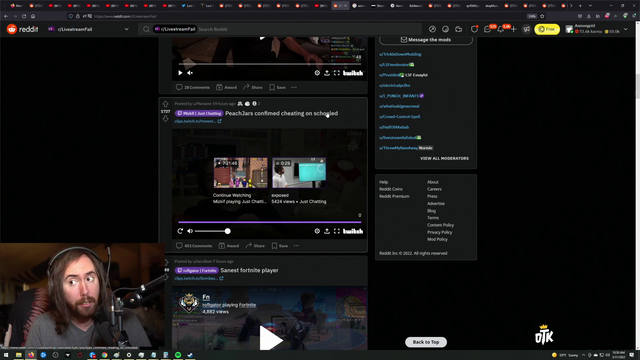Open the Privacy Policy footer link
Image resolution: width=640 pixels, height=360 pixels.
440,232
